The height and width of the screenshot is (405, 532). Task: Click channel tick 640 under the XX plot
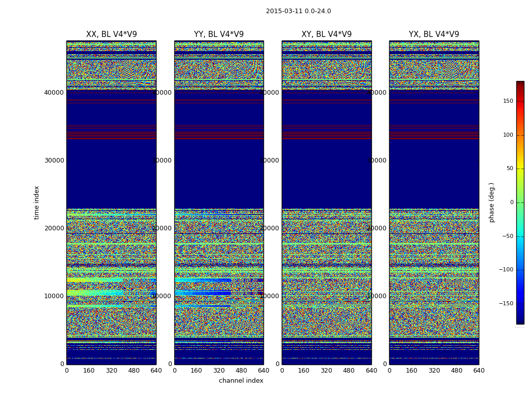click(x=156, y=371)
